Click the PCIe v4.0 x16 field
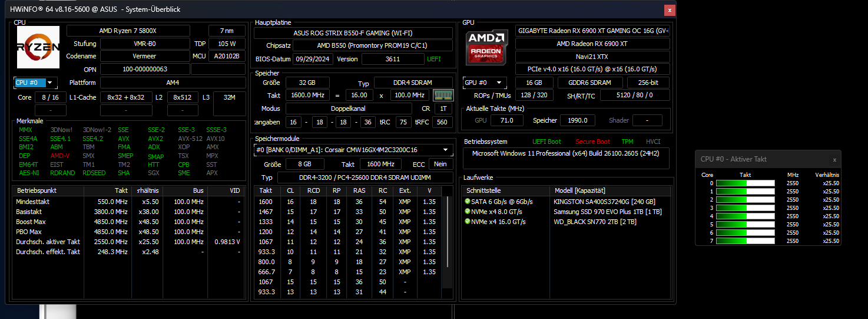868x319 pixels. pyautogui.click(x=592, y=70)
